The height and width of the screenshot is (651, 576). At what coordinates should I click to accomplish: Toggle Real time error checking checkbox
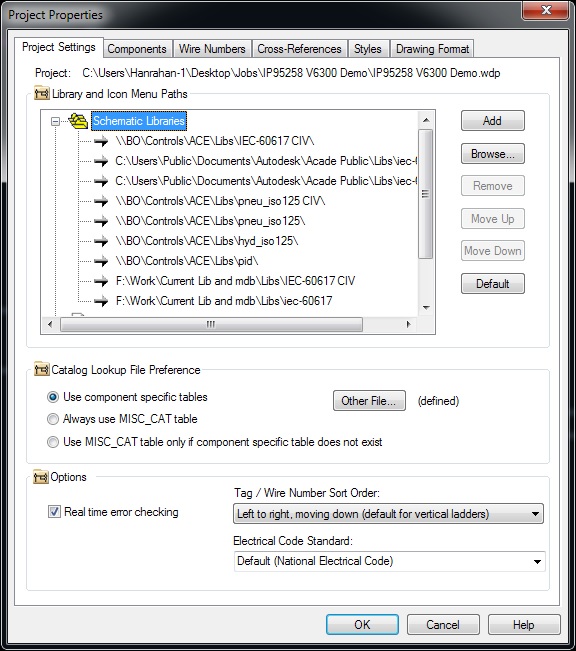pyautogui.click(x=54, y=512)
